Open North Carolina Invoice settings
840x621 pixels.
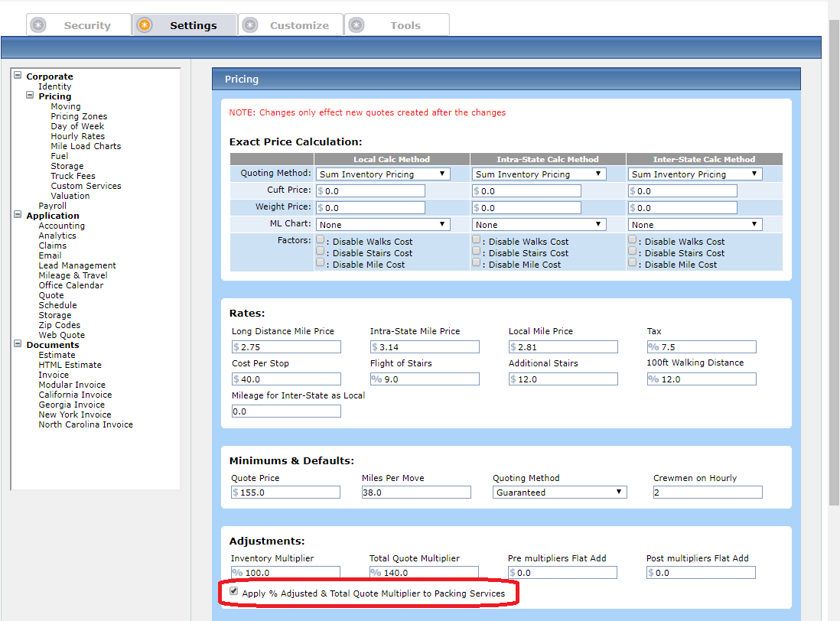coord(86,424)
